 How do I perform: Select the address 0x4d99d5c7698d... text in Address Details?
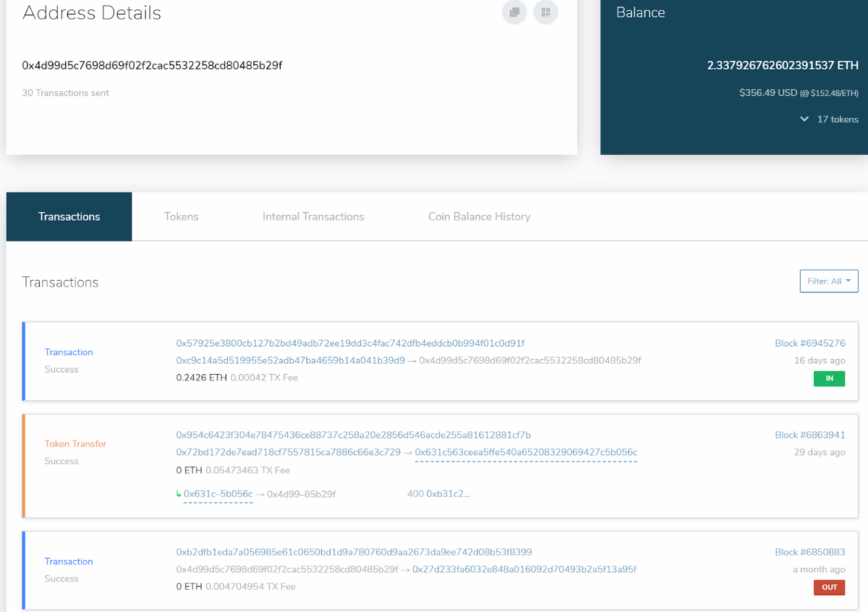point(152,66)
